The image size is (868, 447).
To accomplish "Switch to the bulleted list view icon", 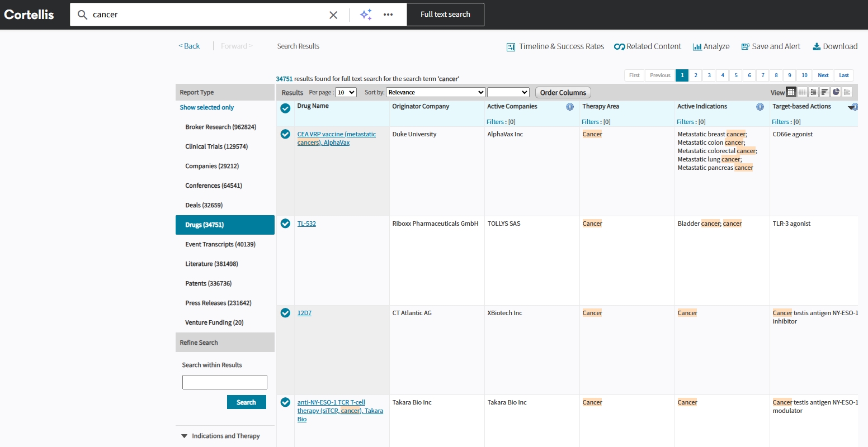I will pyautogui.click(x=814, y=92).
